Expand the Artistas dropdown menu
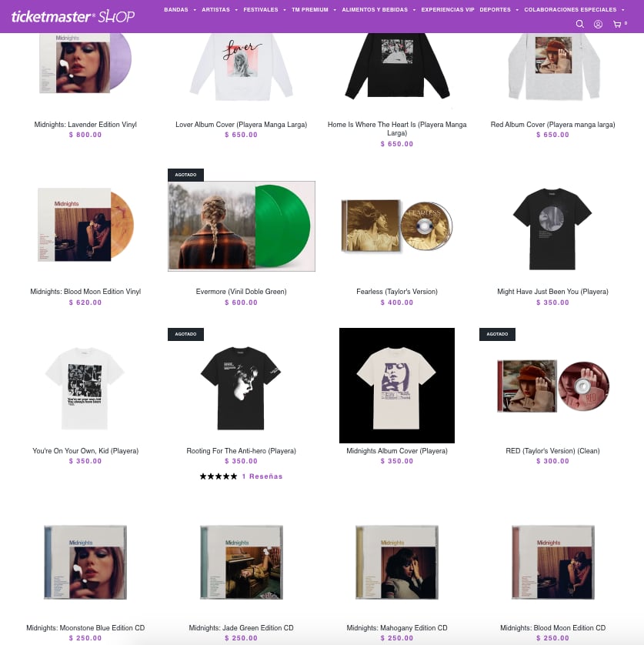 [219, 9]
